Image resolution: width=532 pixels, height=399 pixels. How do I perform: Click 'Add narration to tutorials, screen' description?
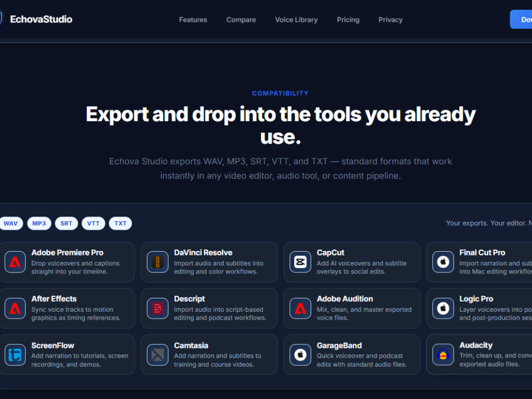tap(80, 360)
